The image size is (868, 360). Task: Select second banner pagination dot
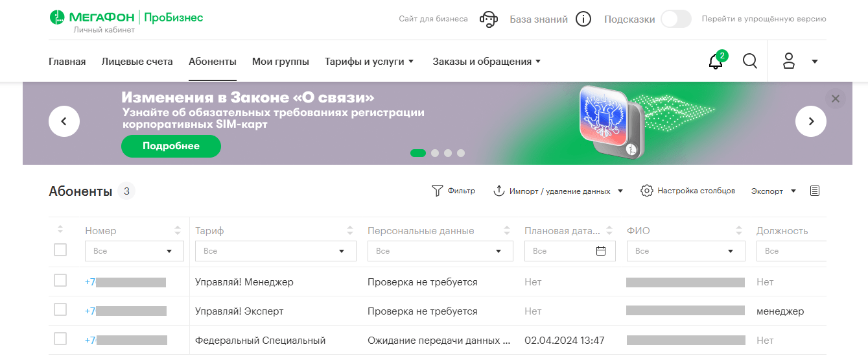pos(435,153)
